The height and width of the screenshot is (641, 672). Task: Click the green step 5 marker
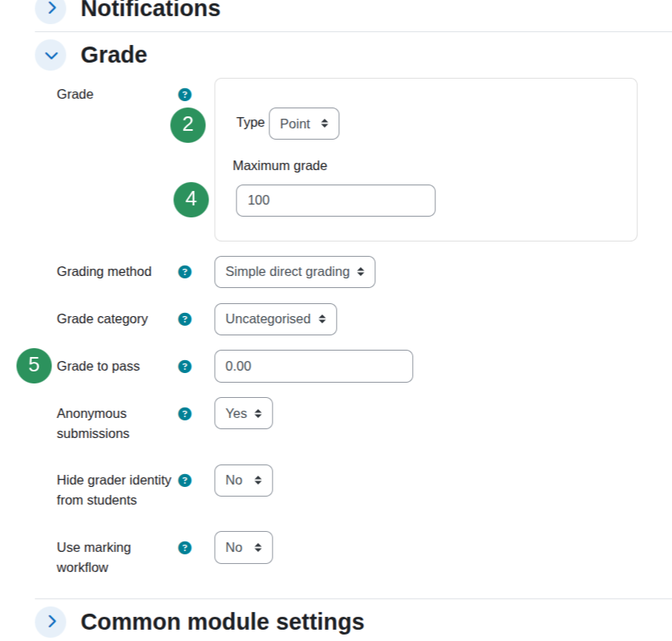34,365
